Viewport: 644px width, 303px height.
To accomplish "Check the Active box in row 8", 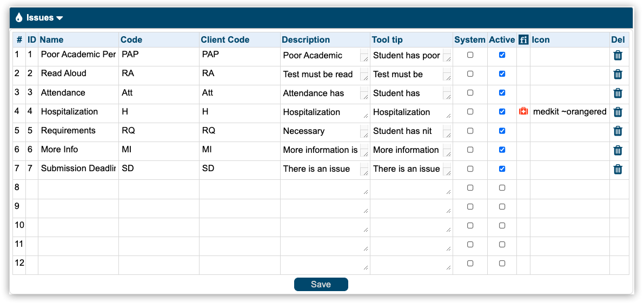I will [502, 188].
